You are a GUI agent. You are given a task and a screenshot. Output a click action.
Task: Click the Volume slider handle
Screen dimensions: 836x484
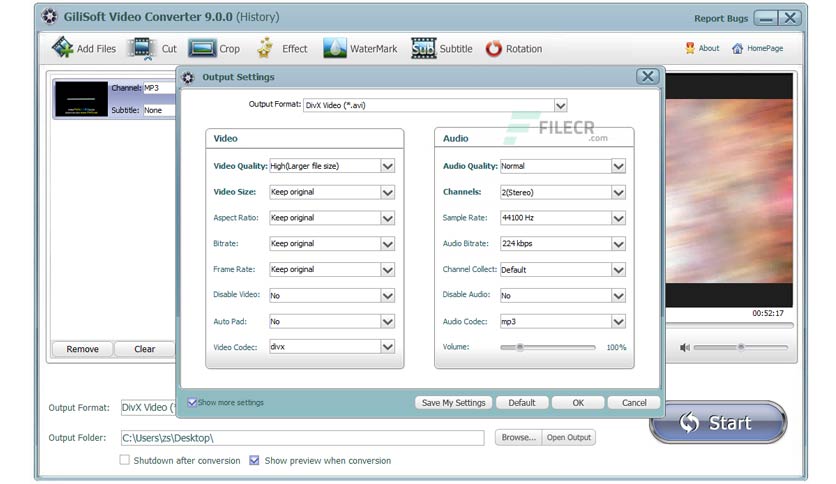pos(520,347)
